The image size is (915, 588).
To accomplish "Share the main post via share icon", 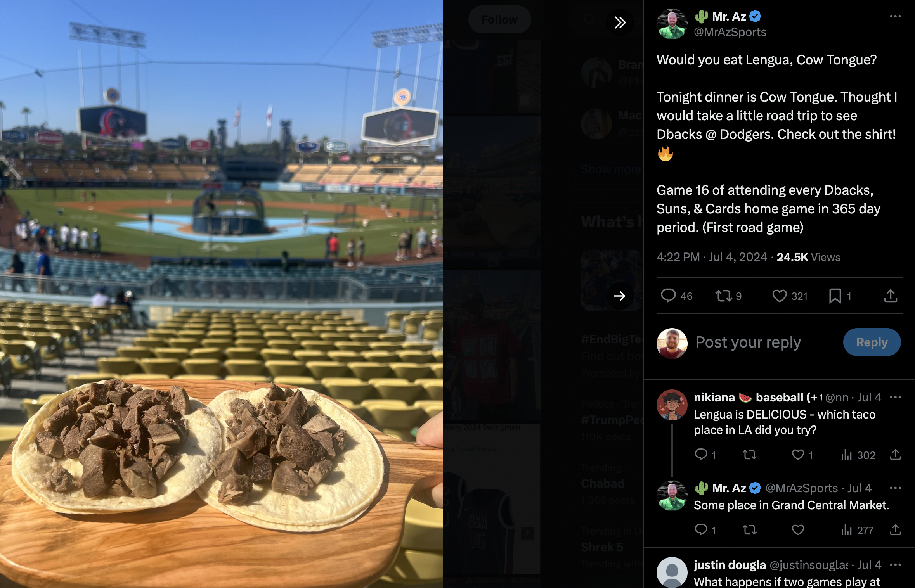I will pos(890,296).
